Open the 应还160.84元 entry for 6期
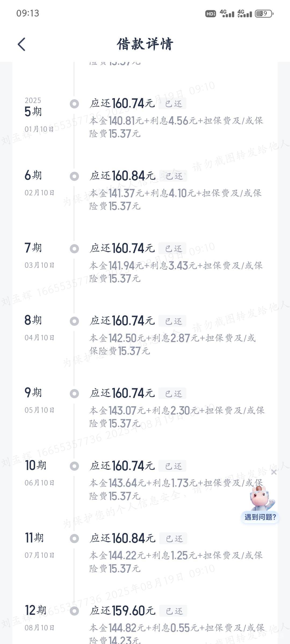The image size is (290, 644). (x=122, y=176)
